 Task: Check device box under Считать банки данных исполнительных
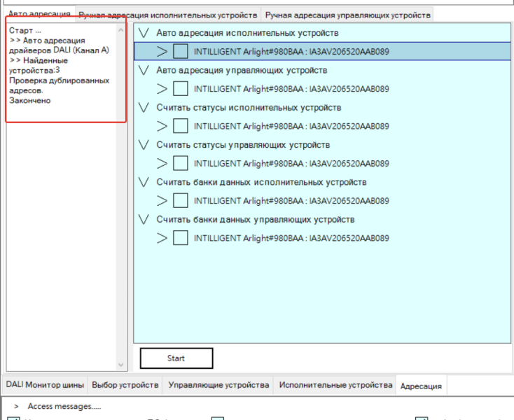tap(180, 201)
